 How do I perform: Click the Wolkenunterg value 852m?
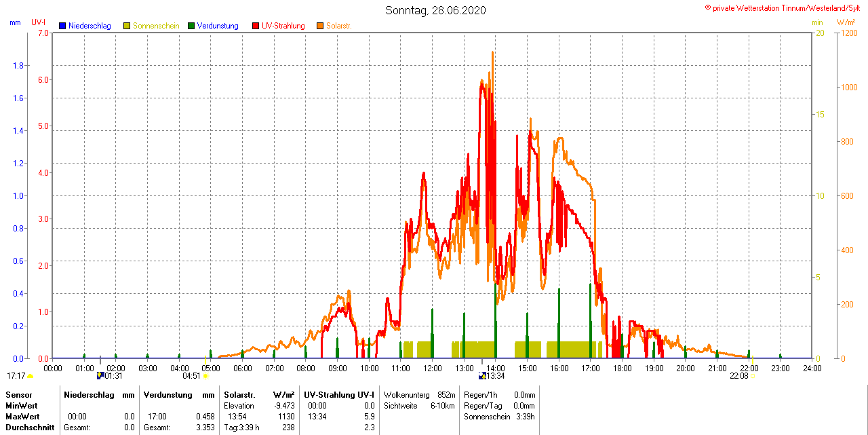coord(446,395)
